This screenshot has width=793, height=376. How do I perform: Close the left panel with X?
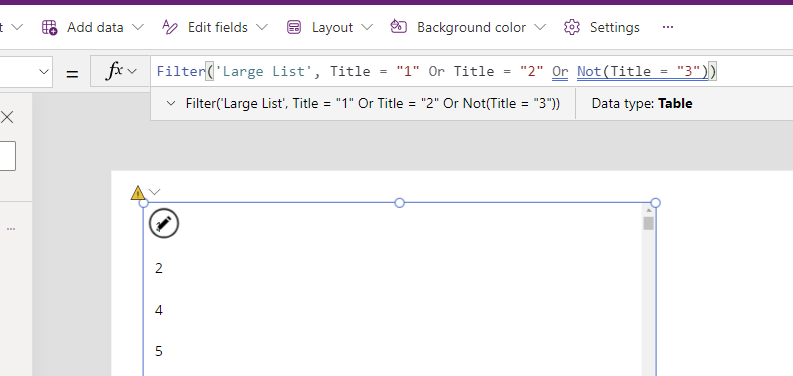click(7, 117)
